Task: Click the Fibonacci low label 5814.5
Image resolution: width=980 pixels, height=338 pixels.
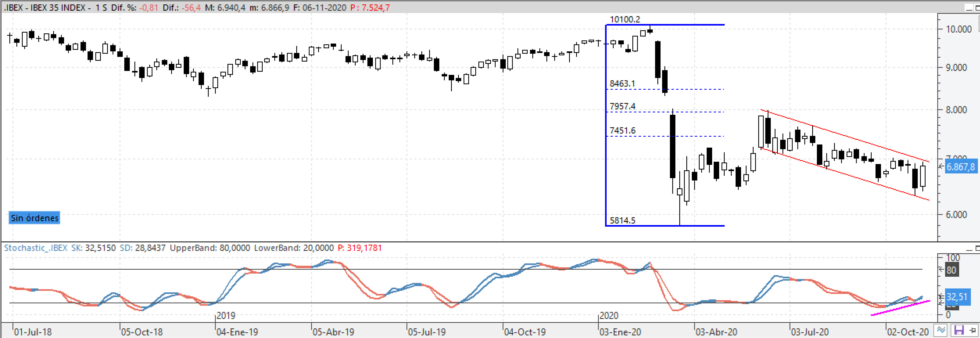Action: click(x=622, y=220)
